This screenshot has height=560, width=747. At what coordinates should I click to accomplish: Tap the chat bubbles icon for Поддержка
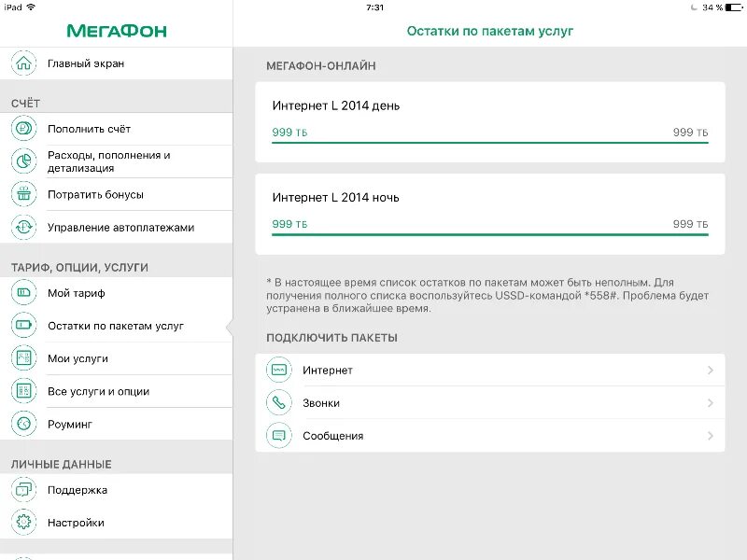pyautogui.click(x=24, y=489)
